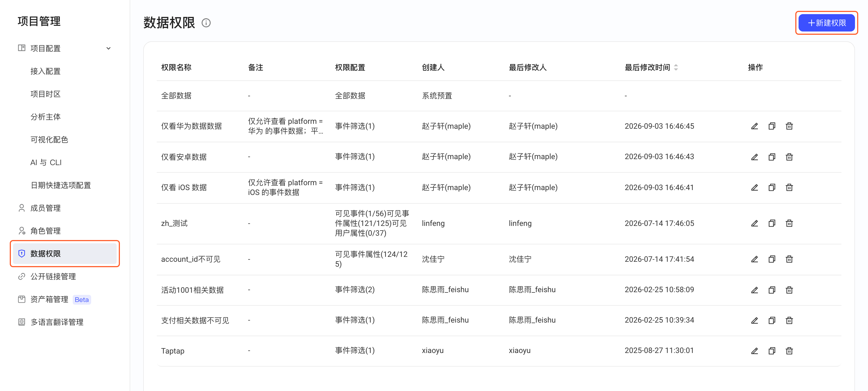Click 事件筛选(2) in 活动1001相关数据 row
Viewport: 868px width, 391px height.
pyautogui.click(x=355, y=290)
